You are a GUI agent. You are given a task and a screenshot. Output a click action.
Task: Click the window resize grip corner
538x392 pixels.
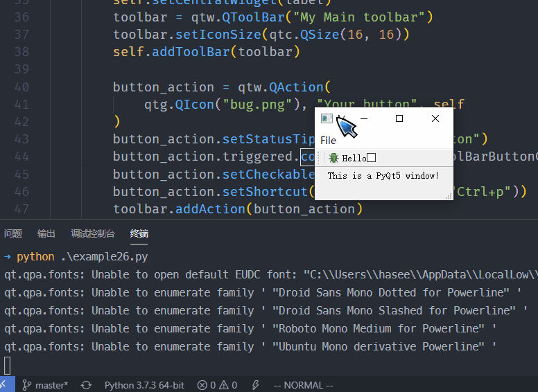[449, 197]
